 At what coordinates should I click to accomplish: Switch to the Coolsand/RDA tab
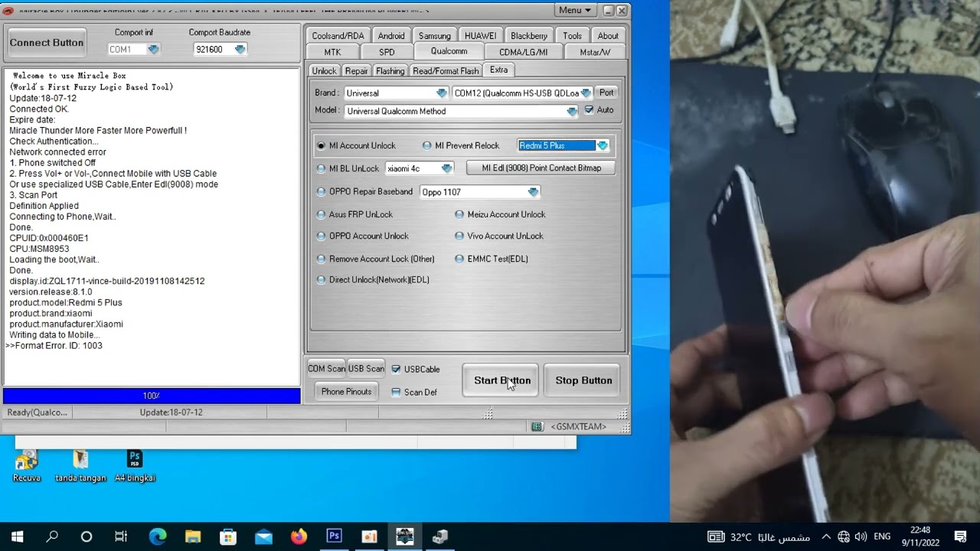pyautogui.click(x=338, y=36)
